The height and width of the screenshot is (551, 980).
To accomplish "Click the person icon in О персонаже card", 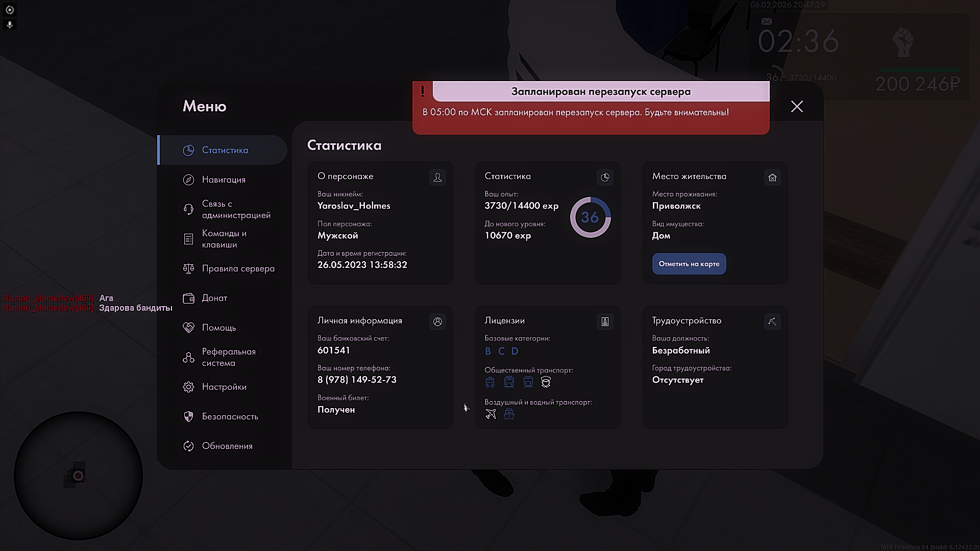I will [x=437, y=177].
